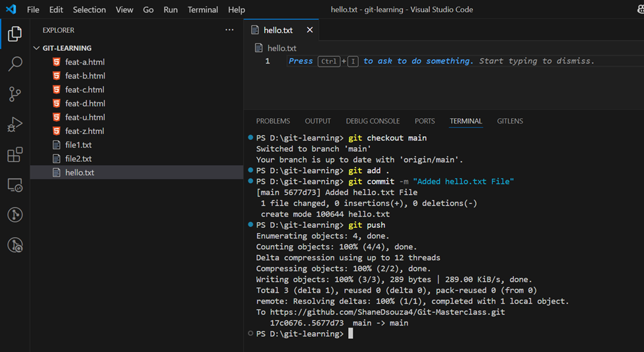644x352 pixels.
Task: Open the Edit menu
Action: pos(56,9)
